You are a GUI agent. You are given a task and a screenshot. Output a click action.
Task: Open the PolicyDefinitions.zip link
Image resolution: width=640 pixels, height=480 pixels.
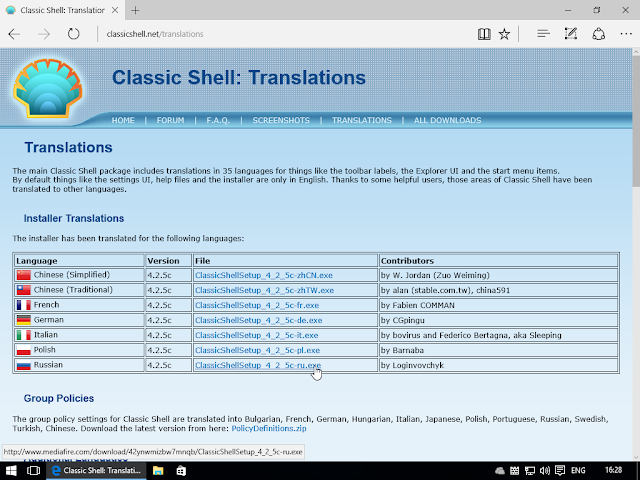coord(269,429)
